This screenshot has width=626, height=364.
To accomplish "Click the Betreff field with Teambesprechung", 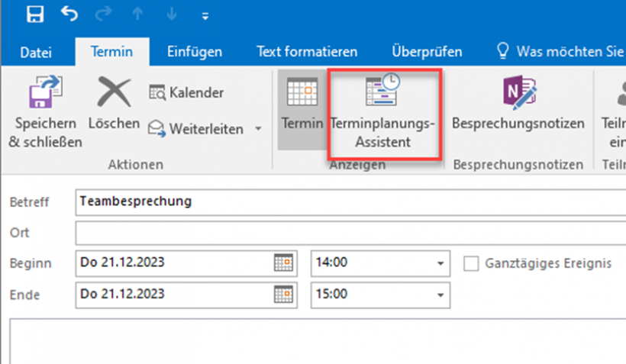I will pyautogui.click(x=344, y=202).
